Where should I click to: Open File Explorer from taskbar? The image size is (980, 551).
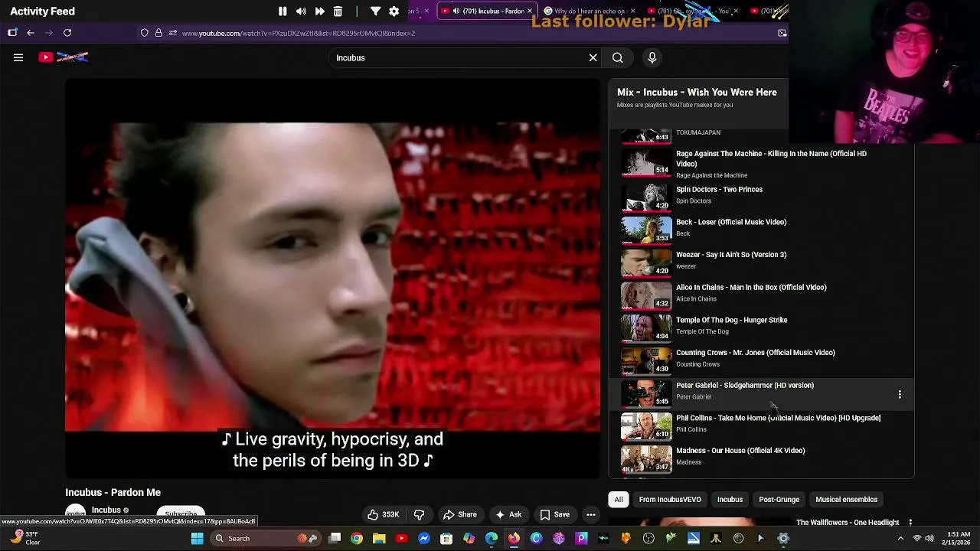[379, 538]
